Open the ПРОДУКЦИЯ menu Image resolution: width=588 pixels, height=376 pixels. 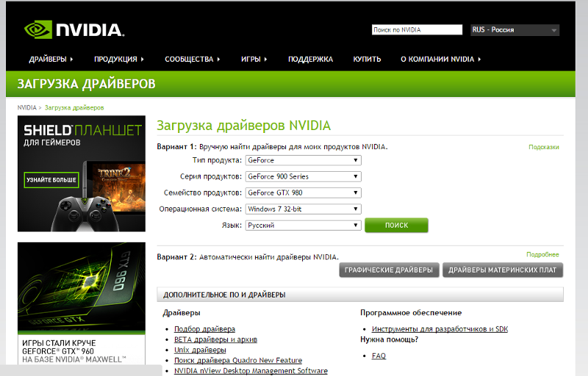[119, 59]
